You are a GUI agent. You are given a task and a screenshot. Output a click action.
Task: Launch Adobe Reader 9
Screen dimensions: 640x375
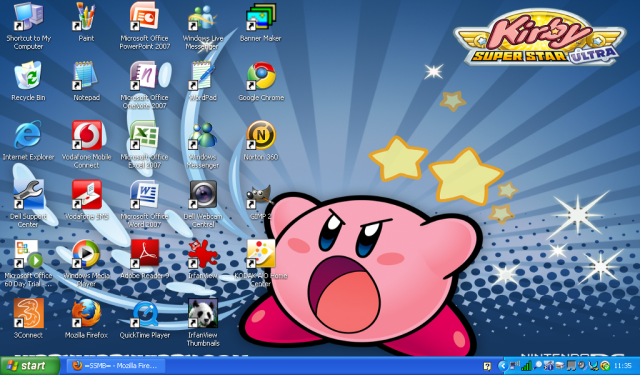144,259
